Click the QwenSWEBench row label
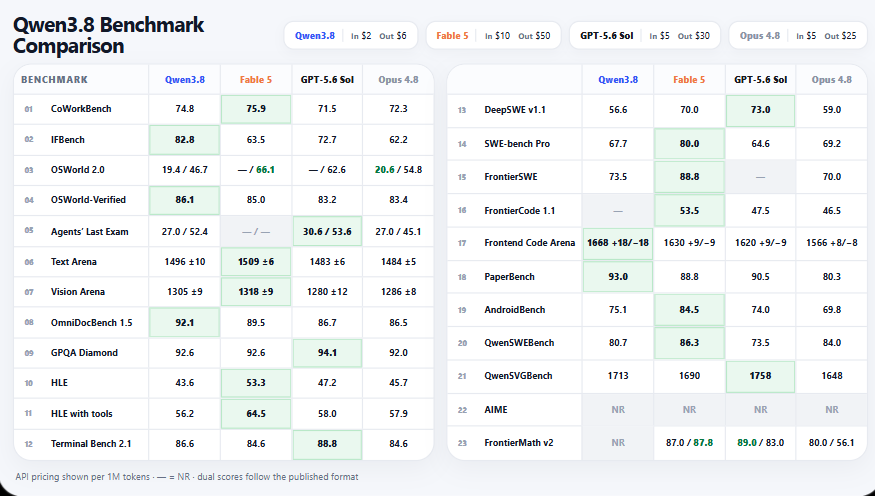 click(x=519, y=343)
